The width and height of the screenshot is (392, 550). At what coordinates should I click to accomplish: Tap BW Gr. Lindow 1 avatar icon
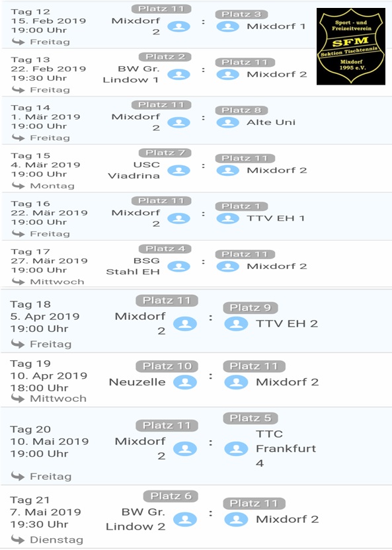click(179, 74)
